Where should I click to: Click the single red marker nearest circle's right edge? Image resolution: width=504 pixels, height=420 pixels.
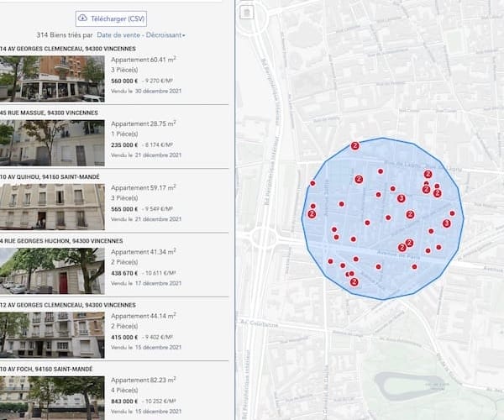click(x=453, y=213)
